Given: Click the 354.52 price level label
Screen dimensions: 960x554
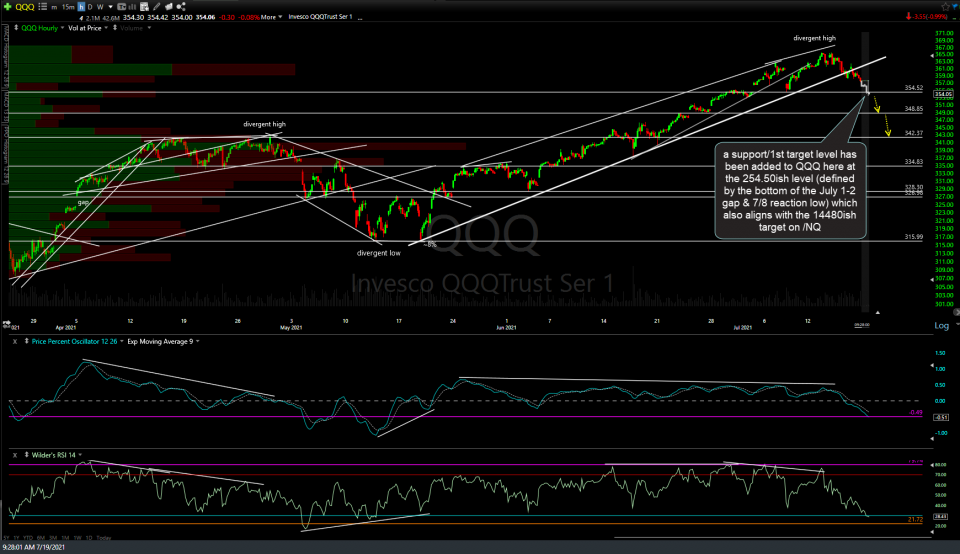Looking at the screenshot, I should click(x=913, y=88).
